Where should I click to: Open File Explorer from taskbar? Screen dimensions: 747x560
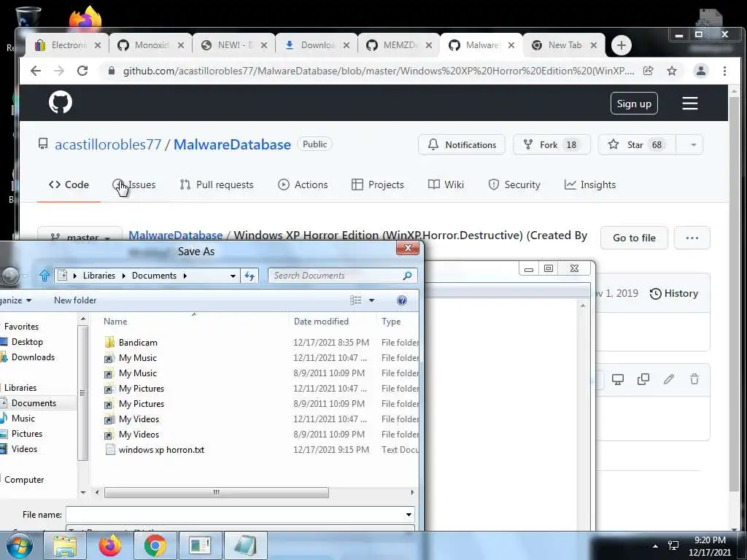(x=65, y=545)
